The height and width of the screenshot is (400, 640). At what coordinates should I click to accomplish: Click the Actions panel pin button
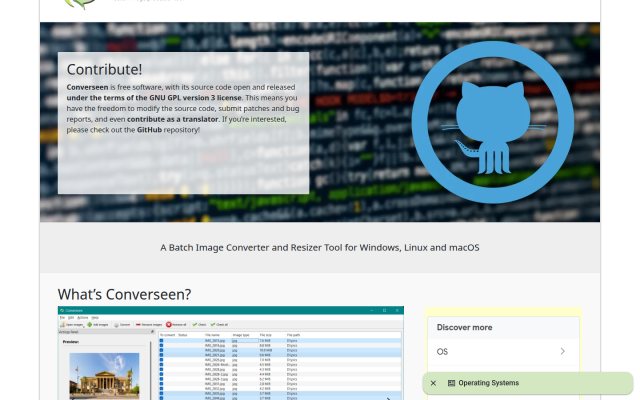[x=152, y=332]
